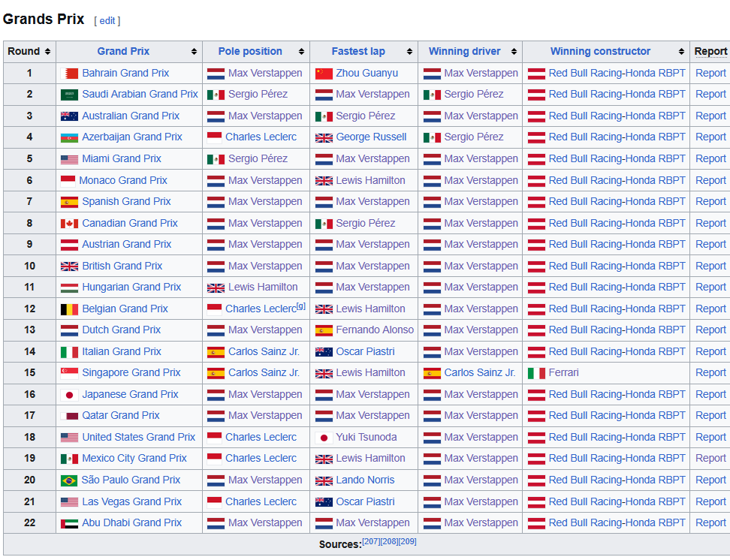The height and width of the screenshot is (560, 730).
Task: Click Italian flag beside Ferrari
Action: [x=536, y=373]
